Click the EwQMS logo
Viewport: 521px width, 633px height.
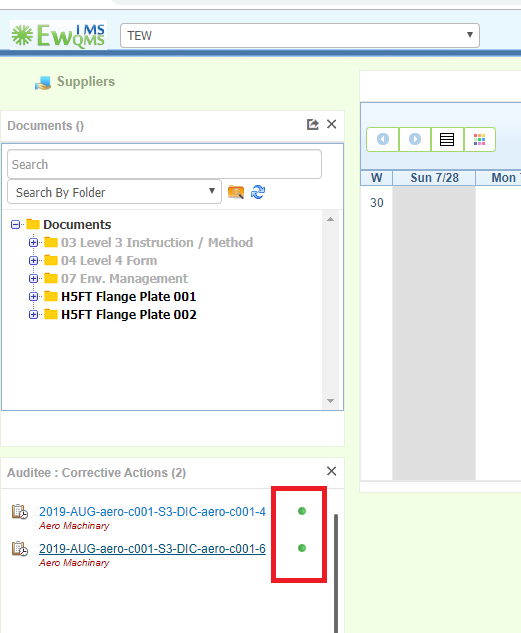59,36
